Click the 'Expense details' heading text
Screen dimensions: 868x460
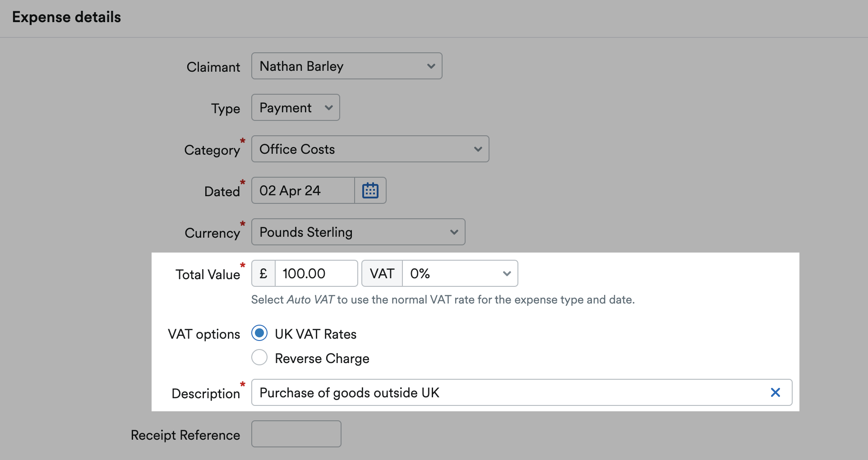click(x=66, y=17)
